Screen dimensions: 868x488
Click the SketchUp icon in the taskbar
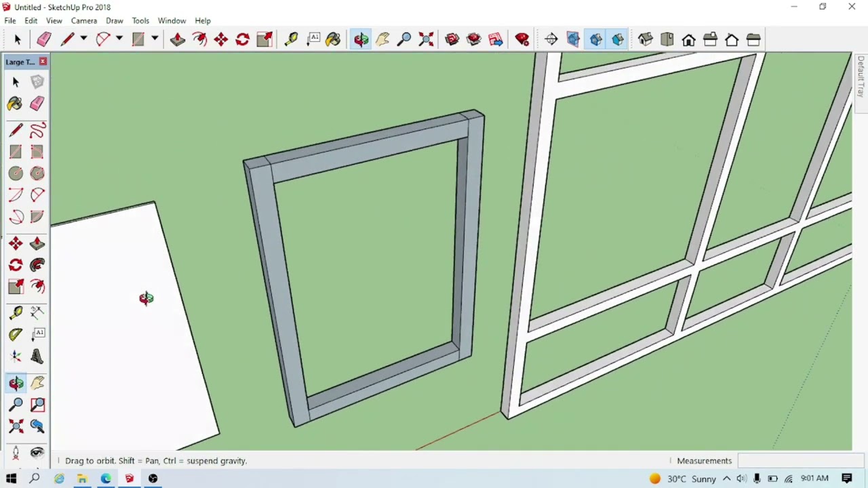click(x=130, y=479)
